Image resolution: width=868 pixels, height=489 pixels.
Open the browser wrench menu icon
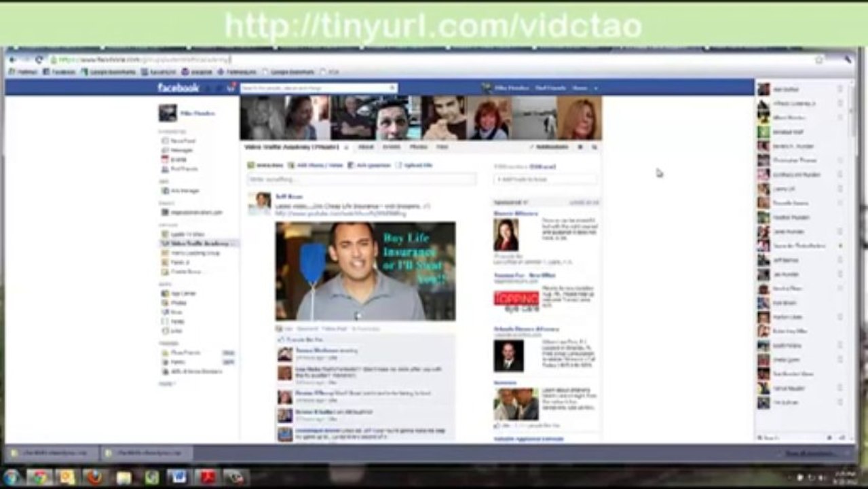848,60
